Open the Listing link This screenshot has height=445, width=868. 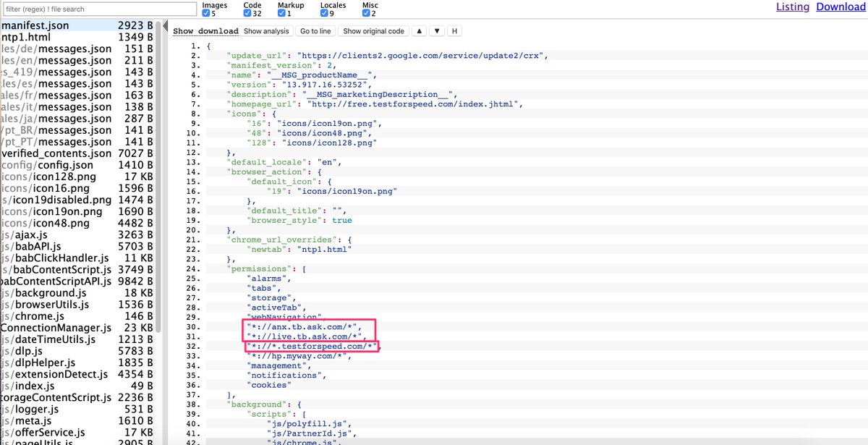point(793,7)
